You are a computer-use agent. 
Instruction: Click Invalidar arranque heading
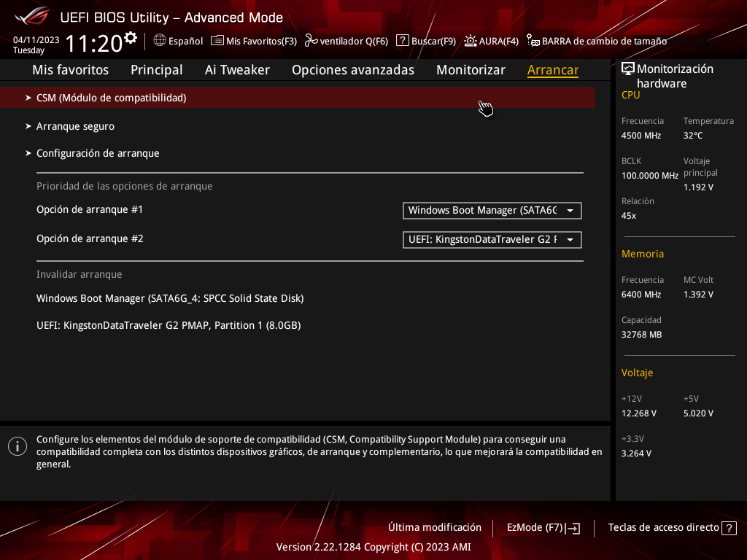point(79,274)
